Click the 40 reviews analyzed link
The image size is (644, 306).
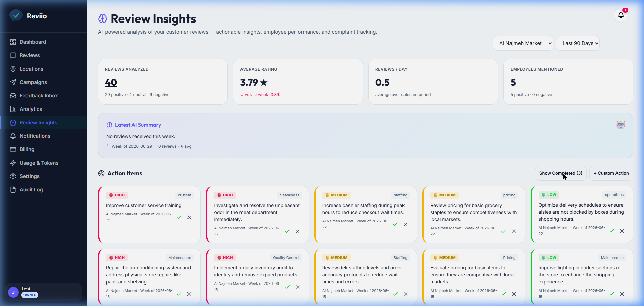click(x=111, y=82)
